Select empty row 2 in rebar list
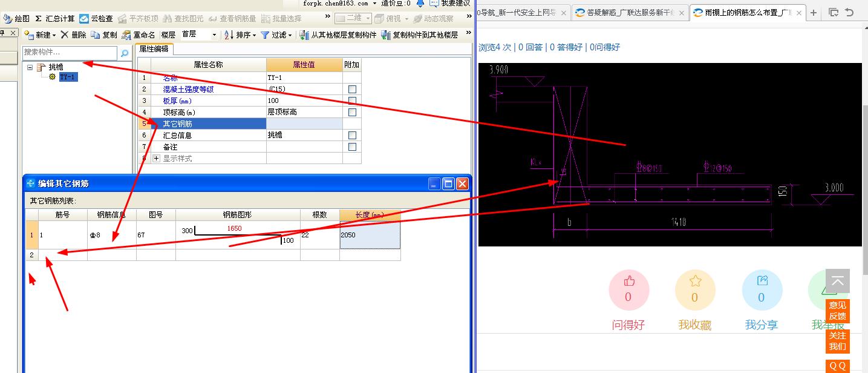The width and height of the screenshot is (868, 373). click(x=32, y=255)
